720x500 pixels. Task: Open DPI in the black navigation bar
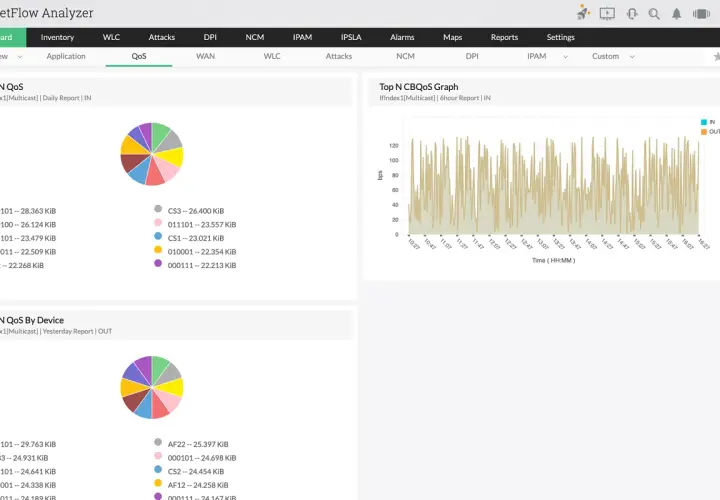point(210,37)
